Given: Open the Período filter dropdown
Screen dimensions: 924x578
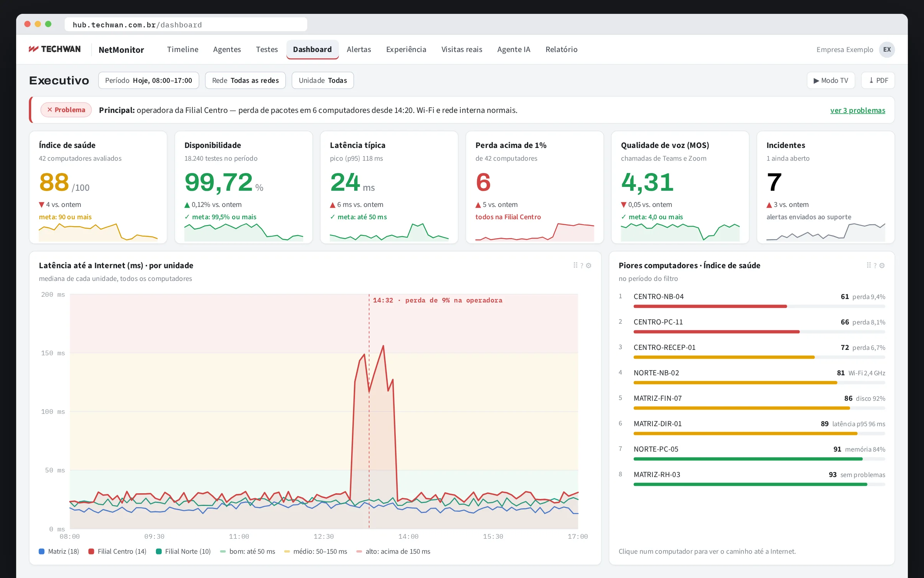Looking at the screenshot, I should [149, 80].
